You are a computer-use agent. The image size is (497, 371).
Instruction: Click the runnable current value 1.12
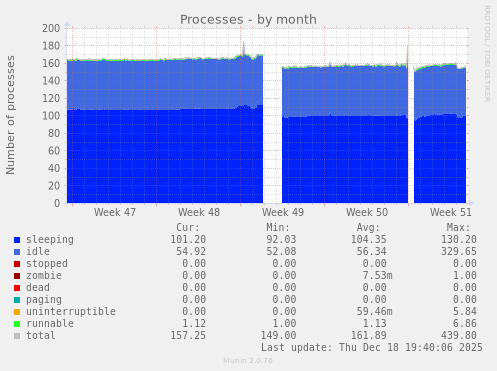pyautogui.click(x=194, y=324)
